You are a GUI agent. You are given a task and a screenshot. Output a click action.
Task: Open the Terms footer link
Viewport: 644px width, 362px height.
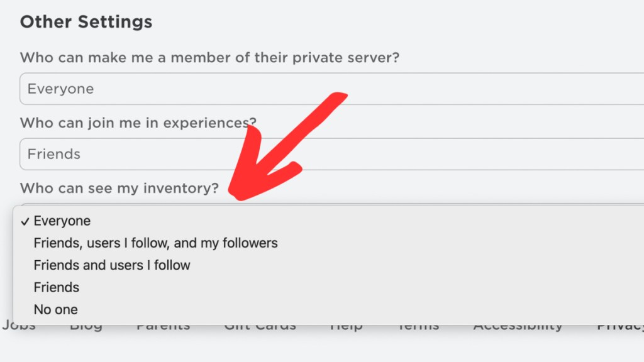coord(418,327)
